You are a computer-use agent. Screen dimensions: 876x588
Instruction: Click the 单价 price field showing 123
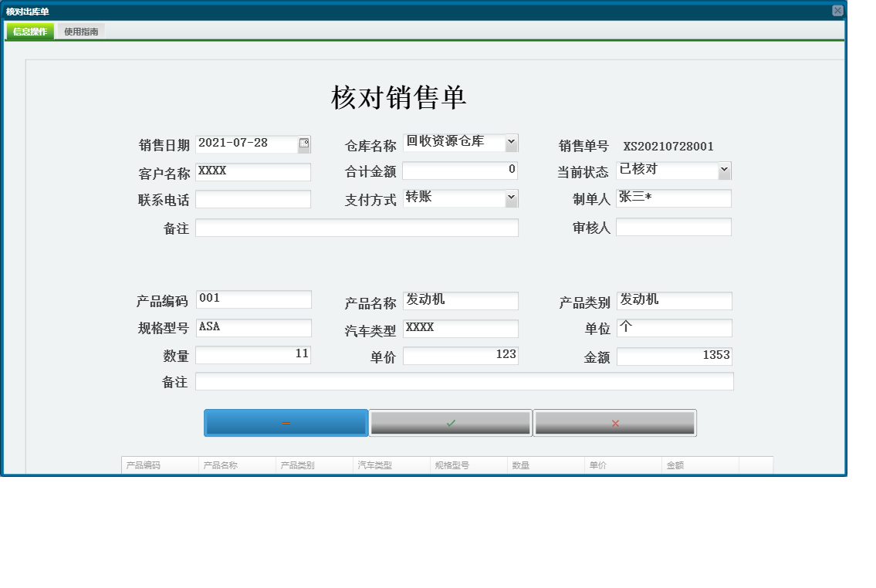[x=461, y=355]
